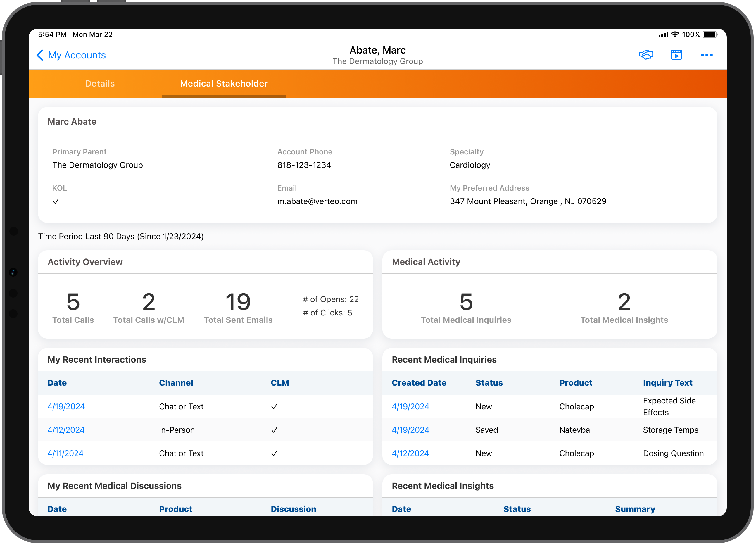
Task: Sort inquiries by the Product column
Action: 576,383
